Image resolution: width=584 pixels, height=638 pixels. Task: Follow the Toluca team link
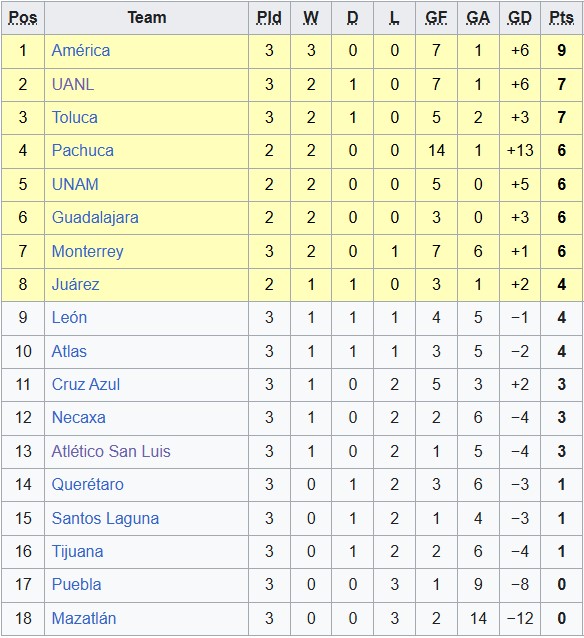tap(74, 118)
